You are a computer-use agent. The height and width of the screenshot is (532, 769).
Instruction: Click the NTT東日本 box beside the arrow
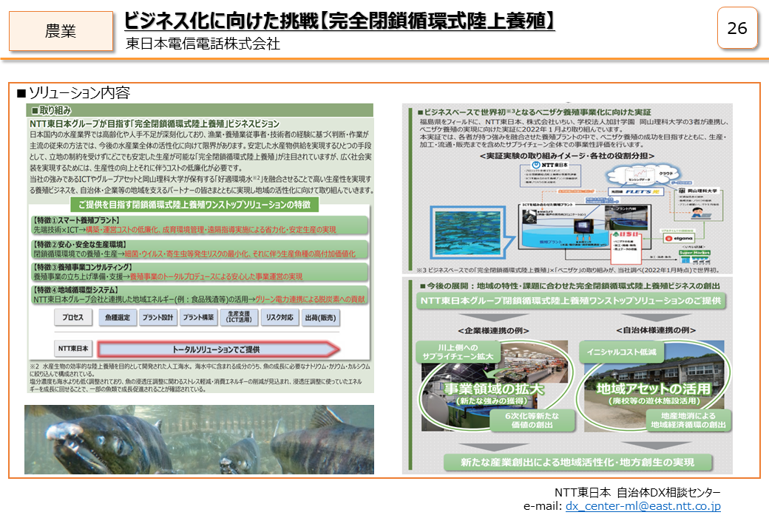coord(73,349)
